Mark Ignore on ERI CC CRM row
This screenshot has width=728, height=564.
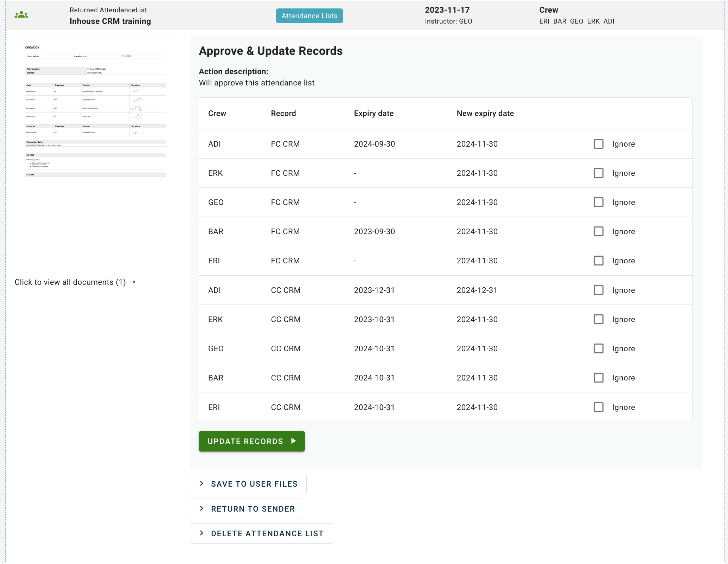point(598,407)
